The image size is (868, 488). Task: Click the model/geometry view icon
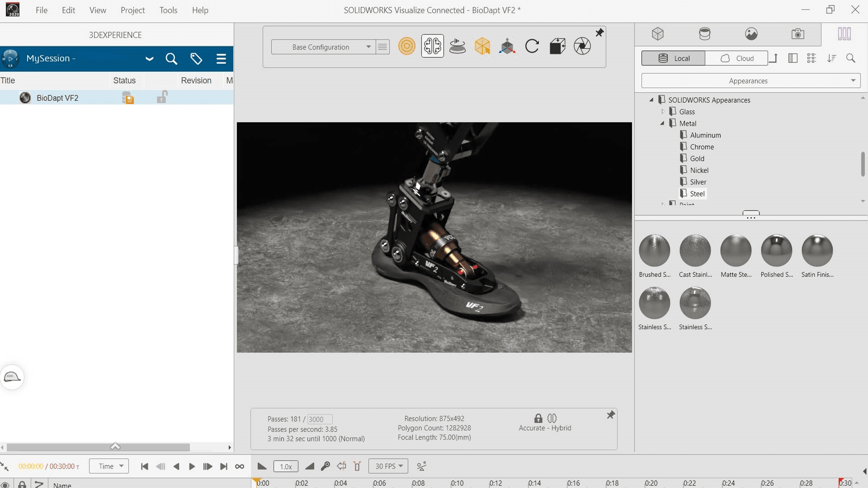tap(658, 33)
